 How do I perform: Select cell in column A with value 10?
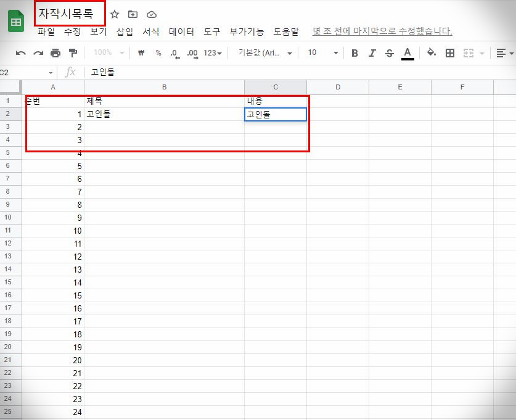(53, 231)
